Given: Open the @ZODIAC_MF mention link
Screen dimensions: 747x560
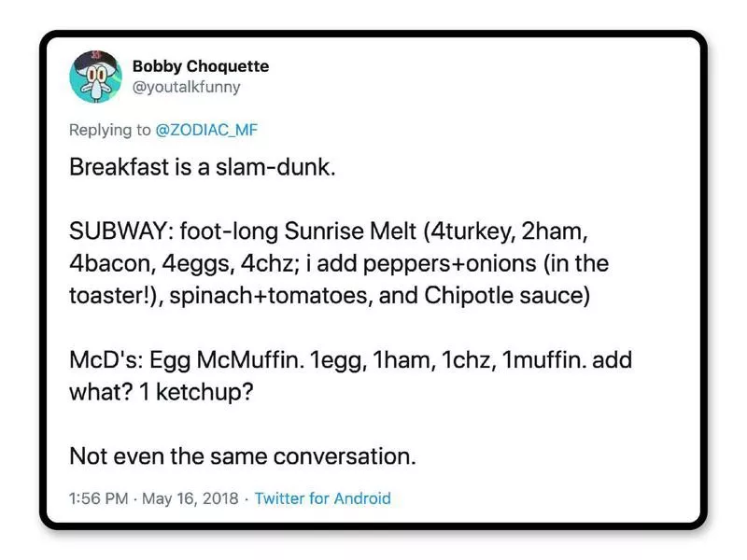Looking at the screenshot, I should 212,130.
